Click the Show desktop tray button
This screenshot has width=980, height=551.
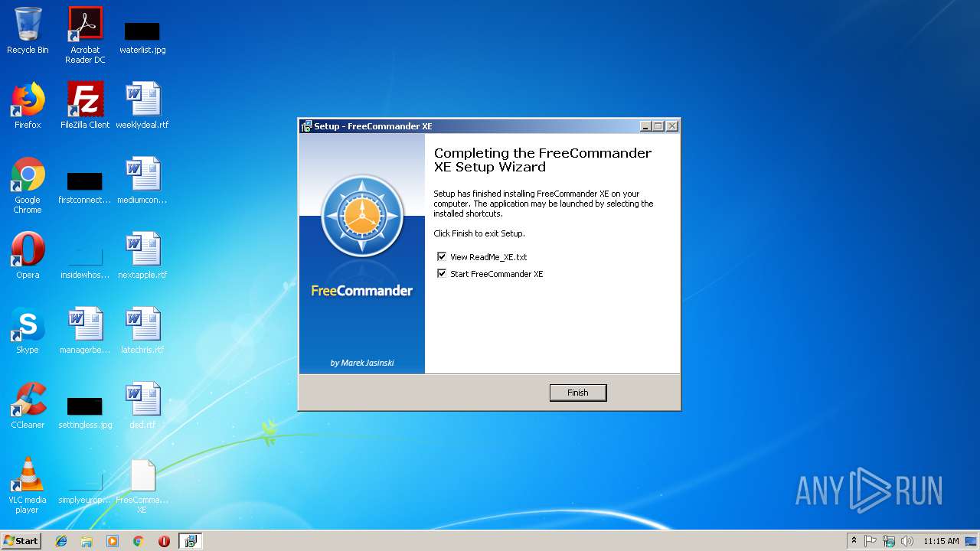[x=972, y=541]
